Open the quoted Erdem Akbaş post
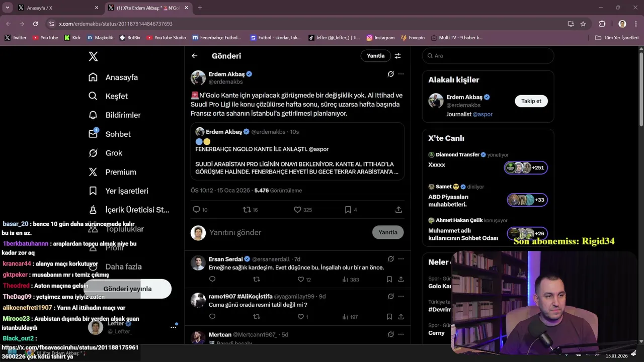644x362 pixels. click(297, 151)
